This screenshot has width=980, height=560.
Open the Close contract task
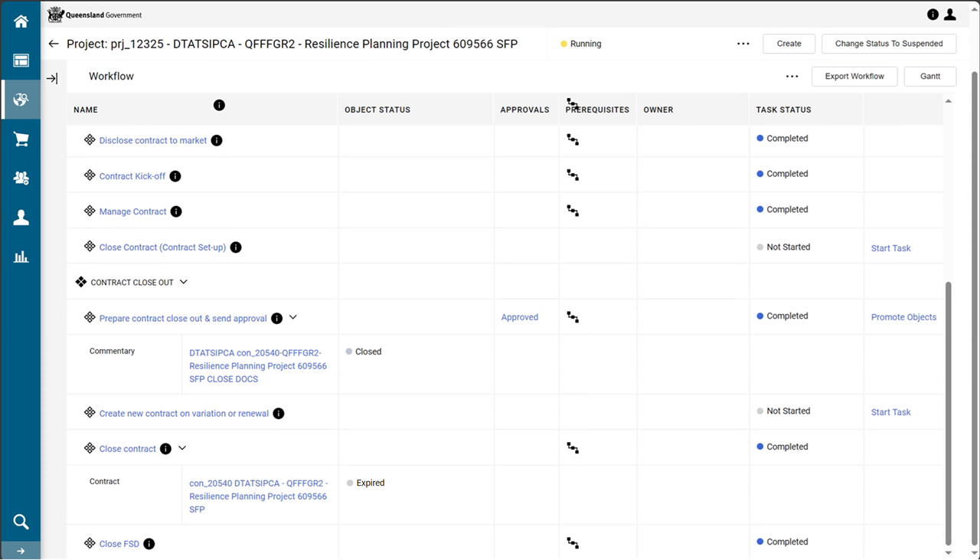pos(128,449)
